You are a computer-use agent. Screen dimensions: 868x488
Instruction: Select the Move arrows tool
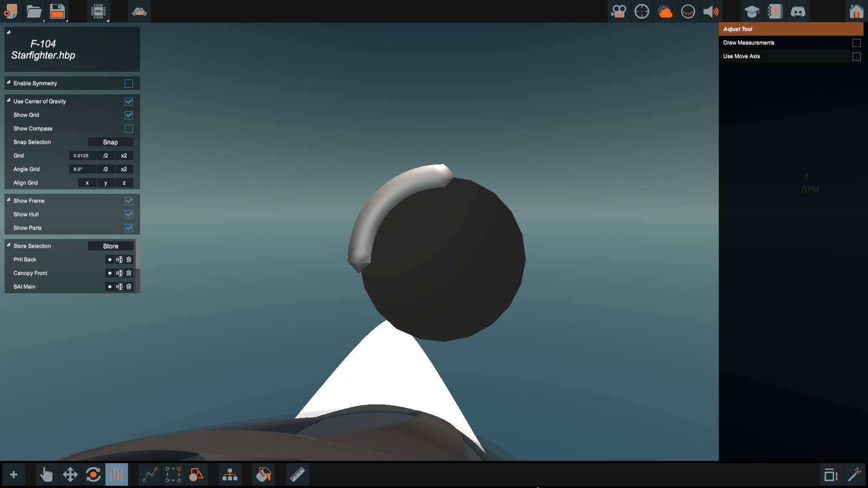click(x=70, y=474)
